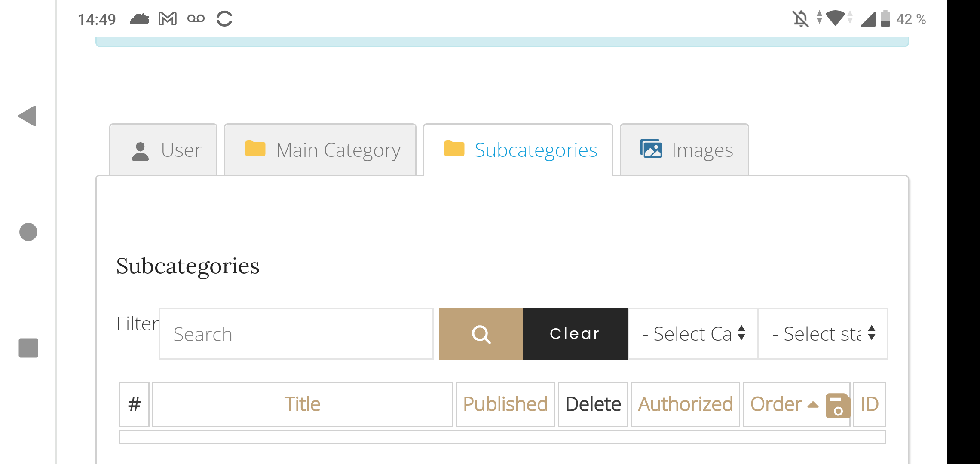Tap the muted bell icon in status bar
The image size is (980, 464).
(800, 19)
